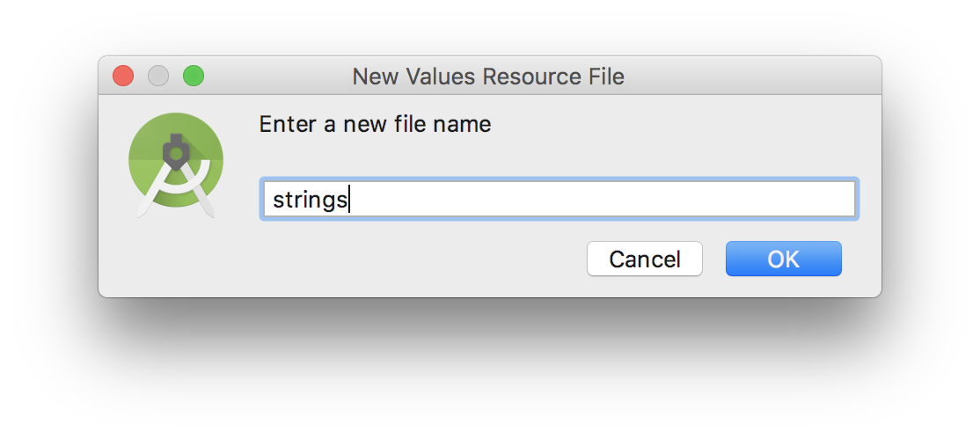The height and width of the screenshot is (438, 980).
Task: Focus the new file name text field
Action: (x=559, y=200)
